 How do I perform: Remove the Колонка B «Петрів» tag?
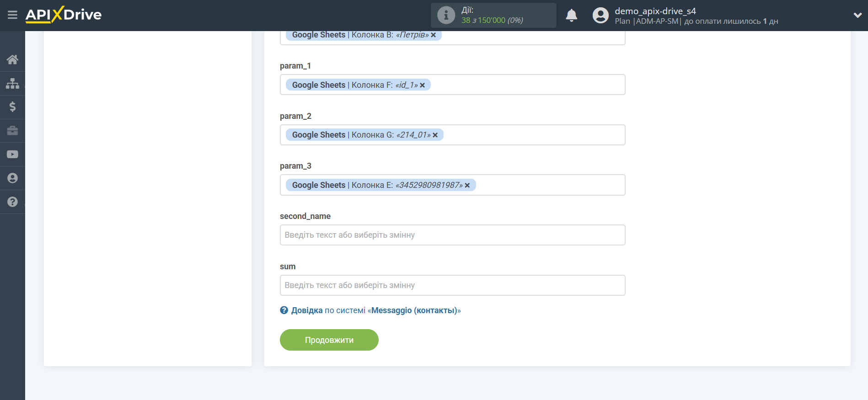click(x=434, y=35)
